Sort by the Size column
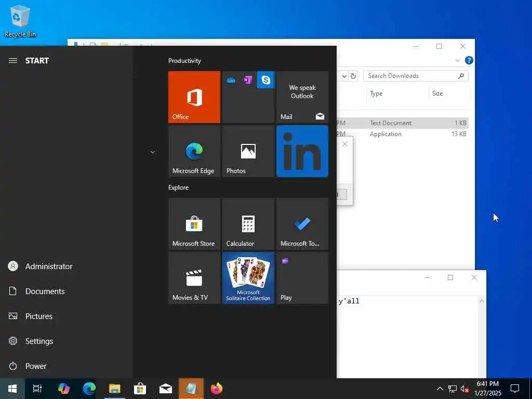 pyautogui.click(x=449, y=94)
